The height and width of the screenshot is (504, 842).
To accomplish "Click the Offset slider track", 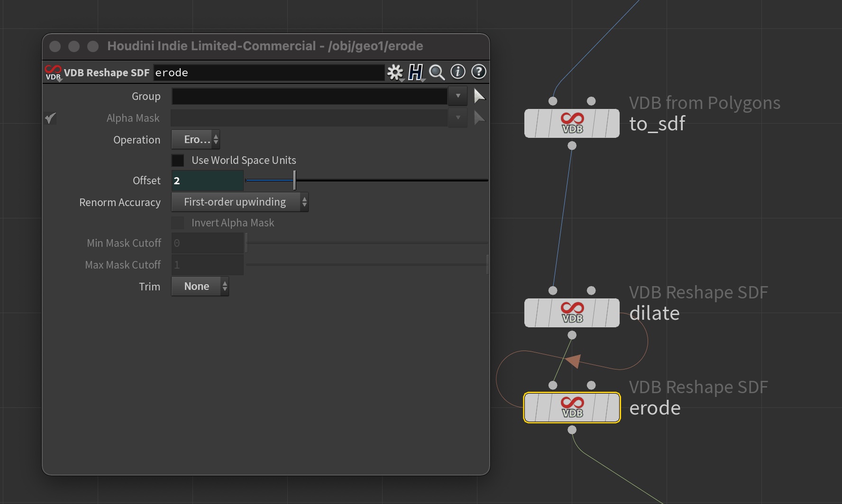I will pos(367,180).
